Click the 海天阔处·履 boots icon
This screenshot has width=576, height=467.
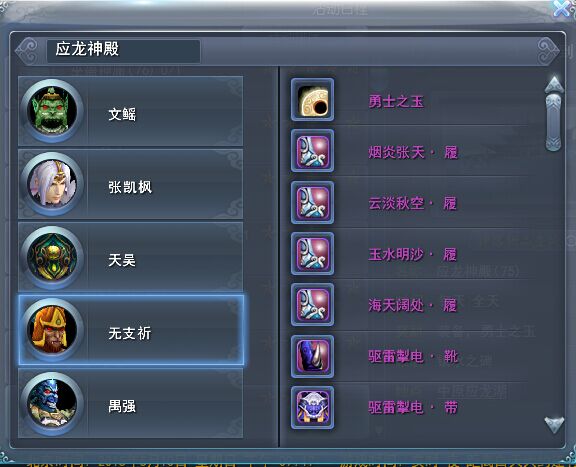(313, 305)
